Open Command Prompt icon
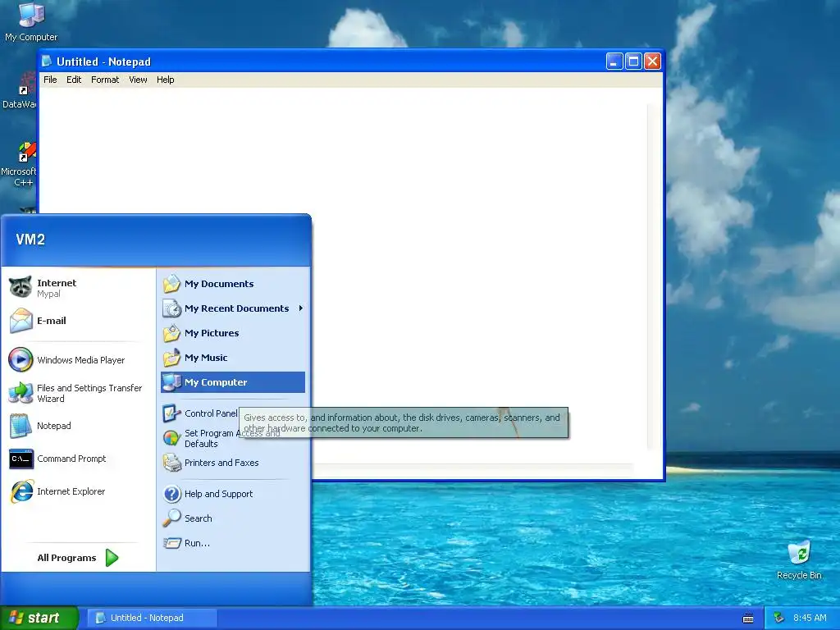The image size is (840, 630). tap(21, 459)
